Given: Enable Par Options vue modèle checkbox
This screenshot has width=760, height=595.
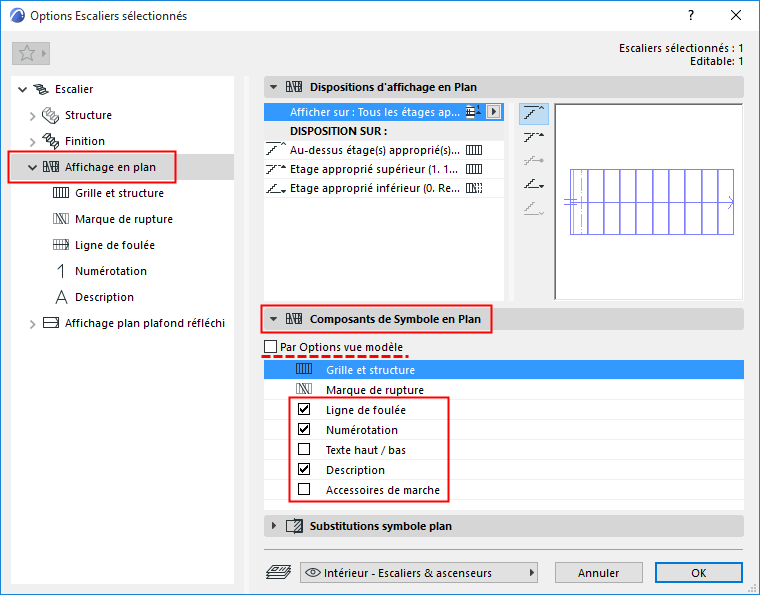Looking at the screenshot, I should [270, 347].
